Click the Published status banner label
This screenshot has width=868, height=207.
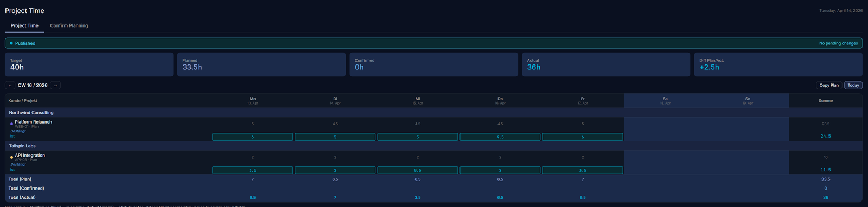coord(25,43)
